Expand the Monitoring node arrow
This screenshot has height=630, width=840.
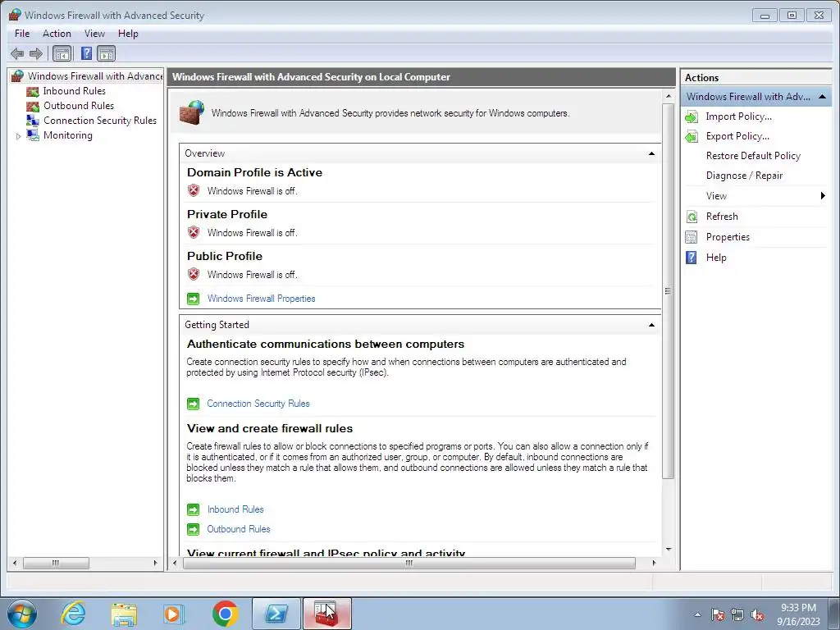(18, 137)
